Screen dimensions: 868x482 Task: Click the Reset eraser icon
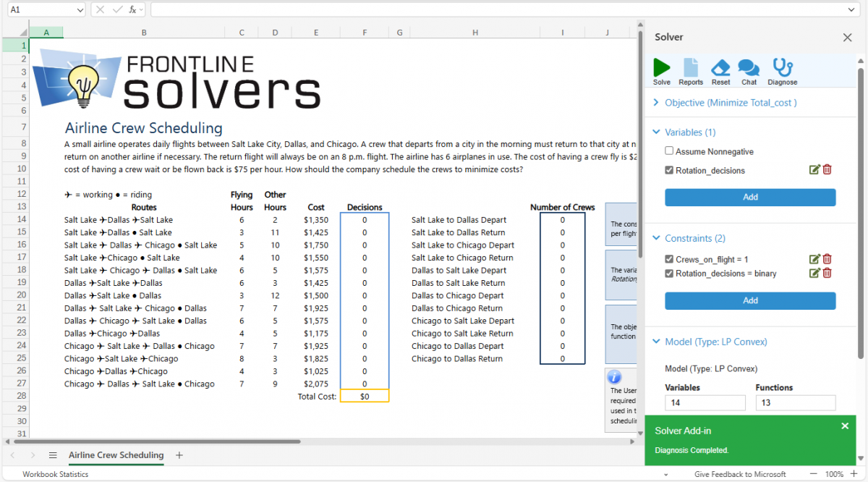pos(720,70)
